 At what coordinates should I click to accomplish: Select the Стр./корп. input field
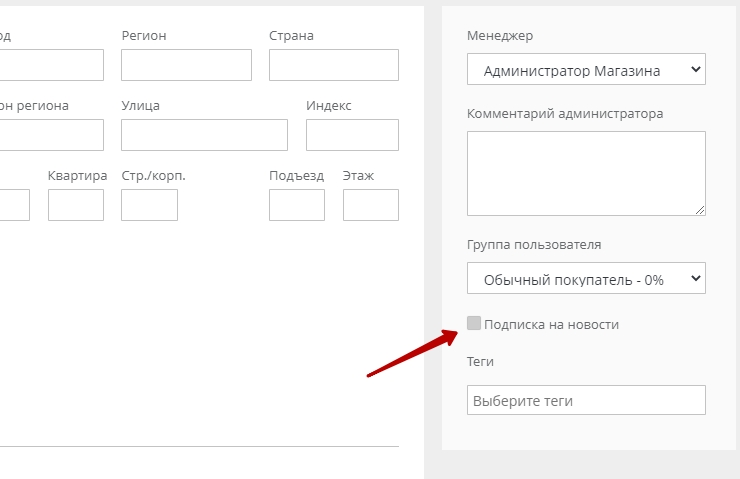pos(149,205)
